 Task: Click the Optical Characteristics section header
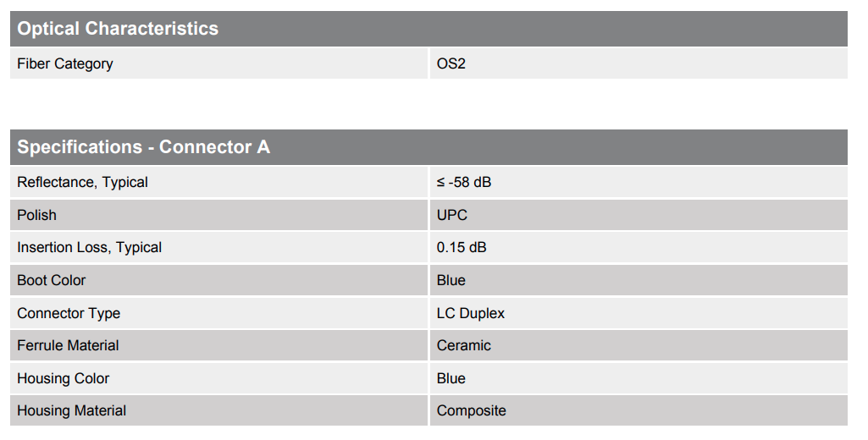tap(118, 29)
